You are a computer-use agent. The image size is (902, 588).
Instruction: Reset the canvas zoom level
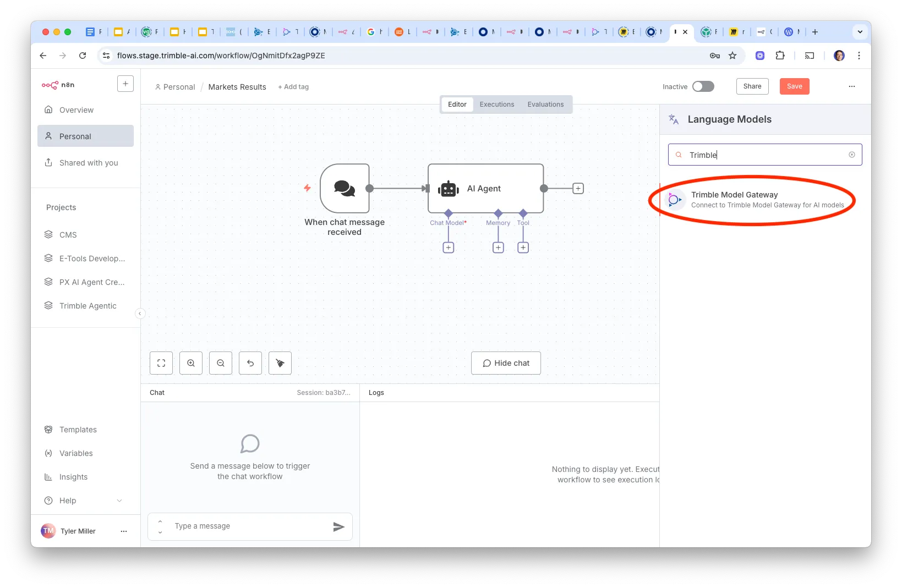point(250,363)
